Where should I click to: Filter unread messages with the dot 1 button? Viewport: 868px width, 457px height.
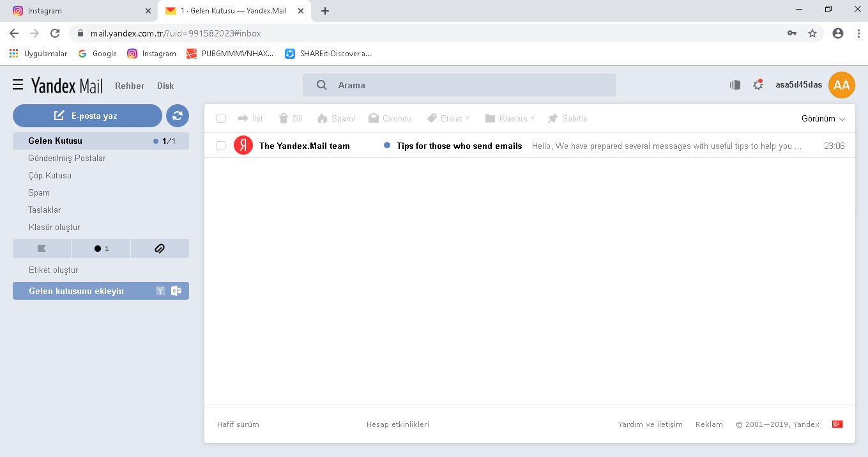(x=101, y=249)
